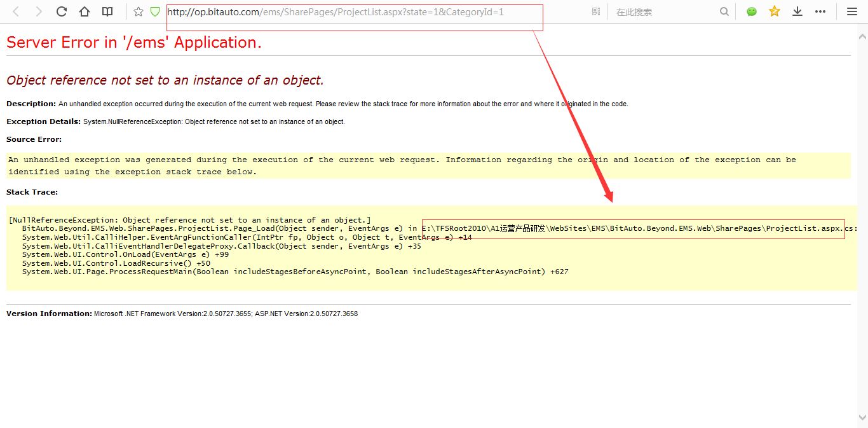Open the three-dot more tools icon

[821, 11]
